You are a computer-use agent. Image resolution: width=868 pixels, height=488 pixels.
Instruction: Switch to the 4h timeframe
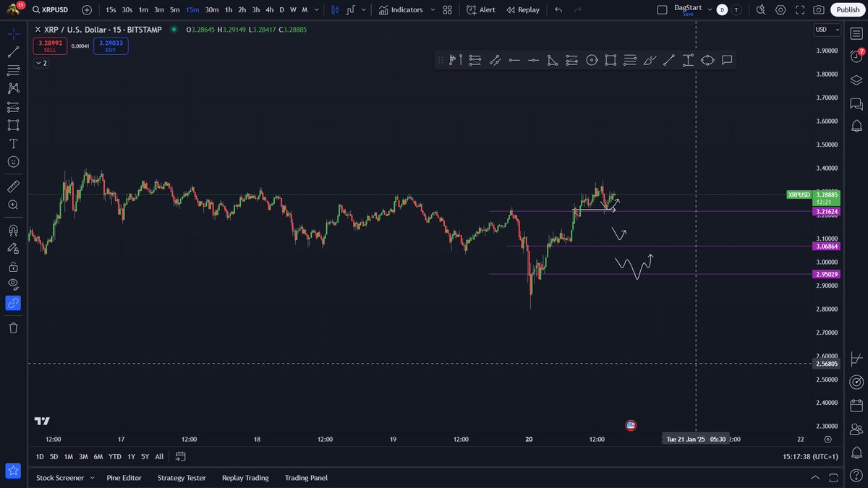[x=269, y=10]
